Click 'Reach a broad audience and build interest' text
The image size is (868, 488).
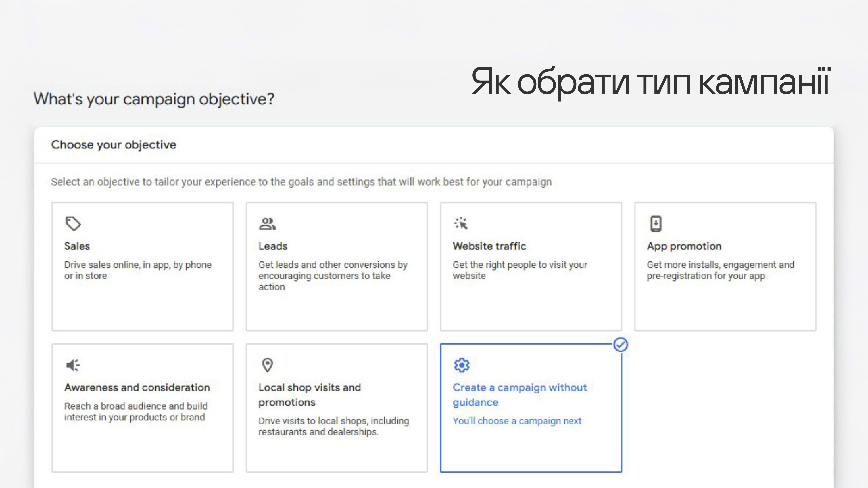pos(136,412)
